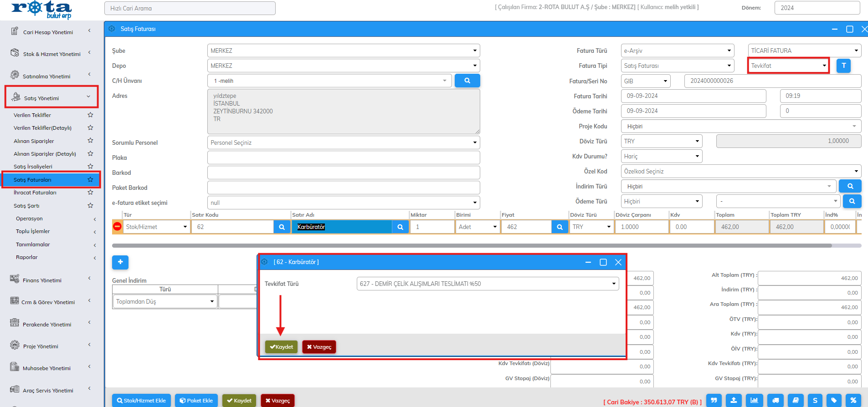Open the Tevkifat Türü dropdown
Screen dimensions: 868x407
click(487, 284)
